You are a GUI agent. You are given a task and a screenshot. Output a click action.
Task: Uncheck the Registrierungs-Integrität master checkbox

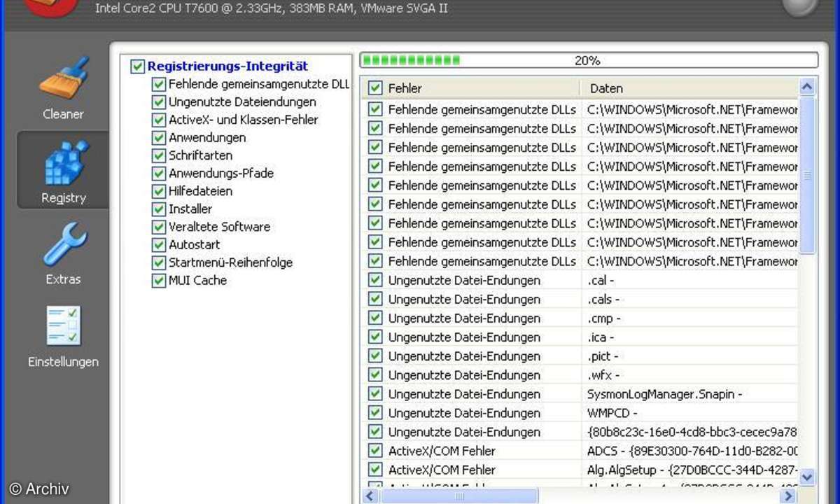138,66
